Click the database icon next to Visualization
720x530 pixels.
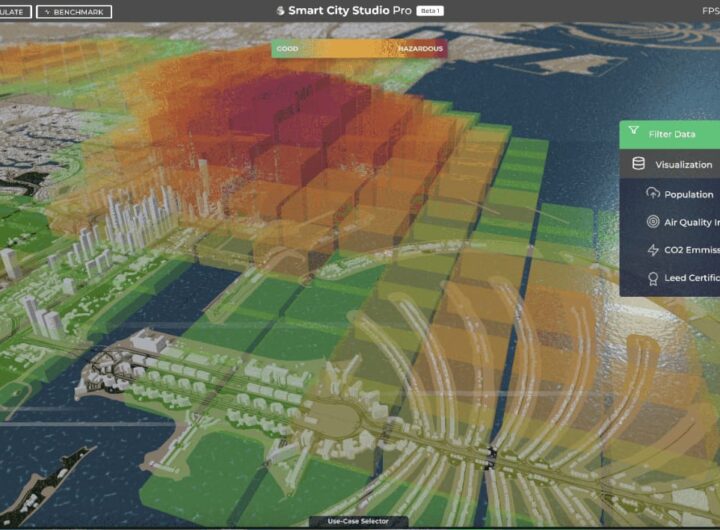coord(638,164)
